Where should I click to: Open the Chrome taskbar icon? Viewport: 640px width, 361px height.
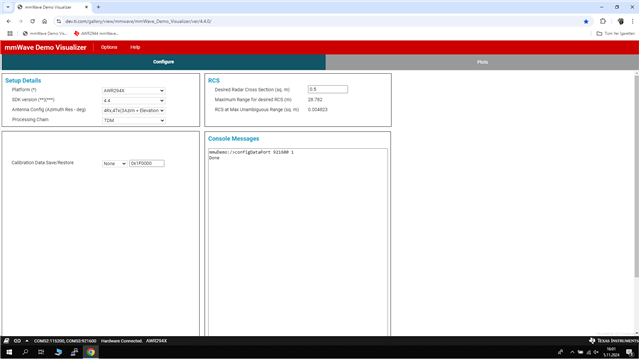click(91, 352)
